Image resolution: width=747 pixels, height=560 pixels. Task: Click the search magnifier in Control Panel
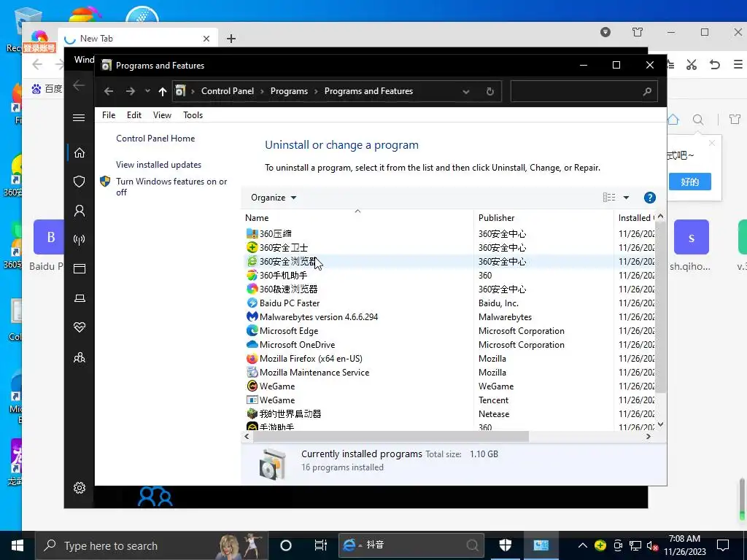tap(647, 91)
